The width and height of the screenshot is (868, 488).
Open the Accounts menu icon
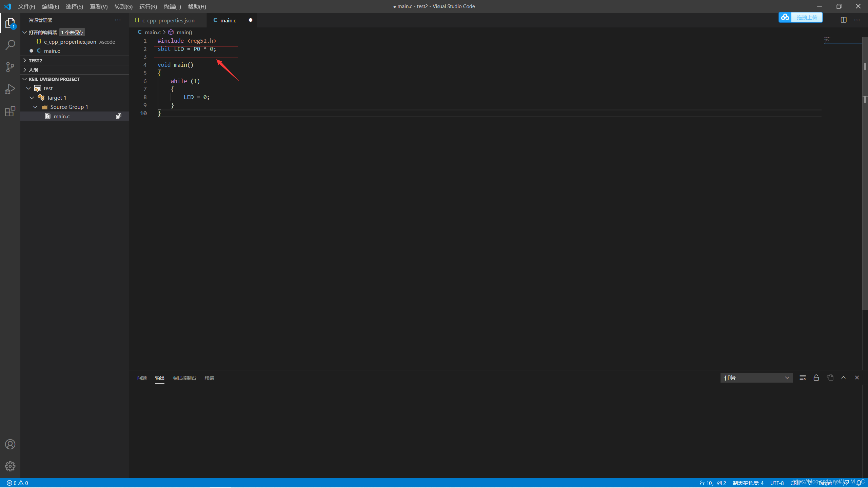(10, 444)
